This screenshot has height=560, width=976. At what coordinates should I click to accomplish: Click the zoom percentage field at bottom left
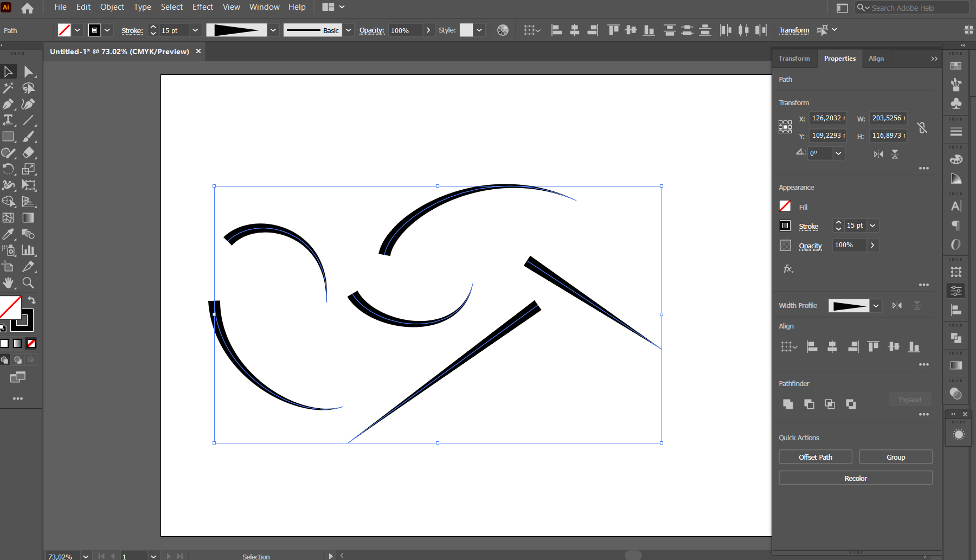(60, 556)
